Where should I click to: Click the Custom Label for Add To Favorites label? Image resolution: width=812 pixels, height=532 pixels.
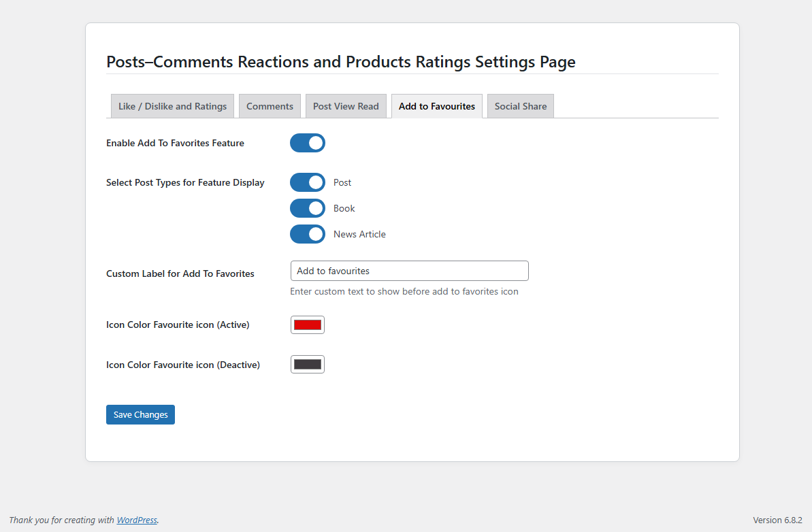pos(180,273)
